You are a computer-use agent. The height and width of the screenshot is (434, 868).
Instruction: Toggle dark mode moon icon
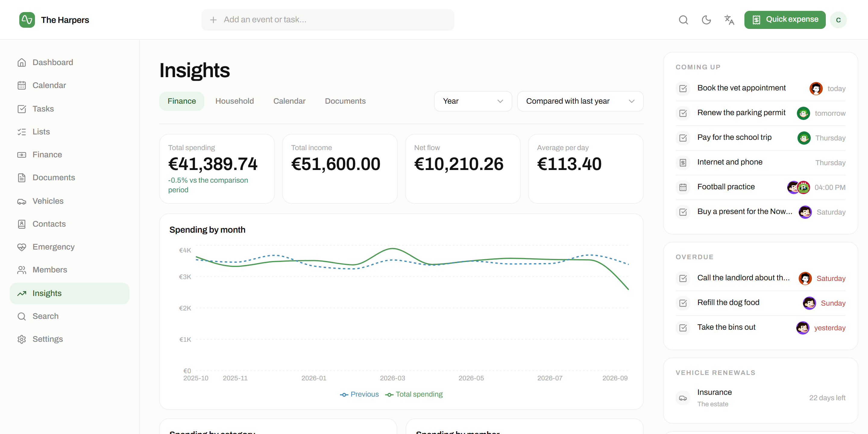706,20
